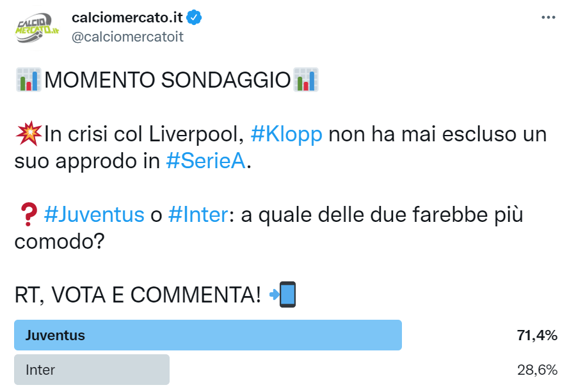Open the @calciomercatoit handle link
This screenshot has width=569, height=392.
pos(127,36)
